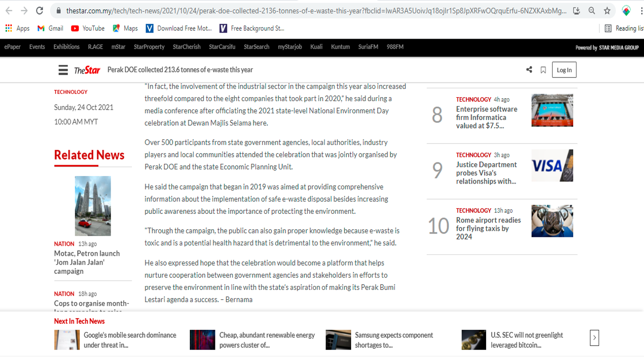Click the Related News heading
This screenshot has width=644, height=362.
click(89, 155)
